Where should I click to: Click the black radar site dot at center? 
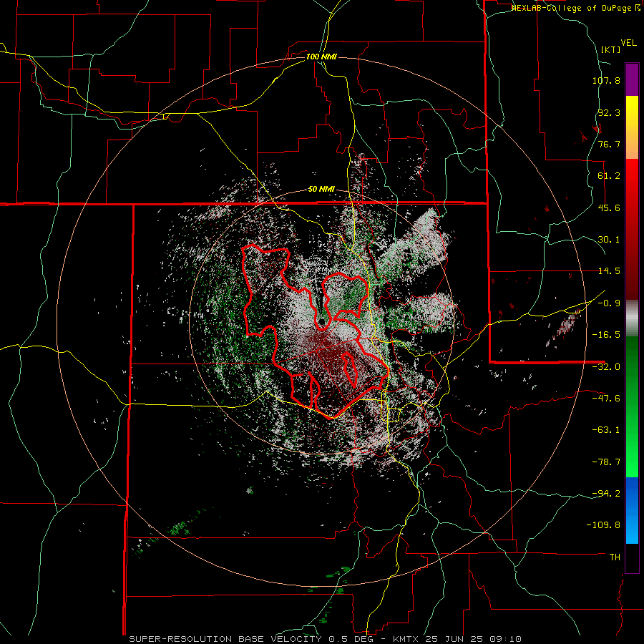click(x=323, y=321)
